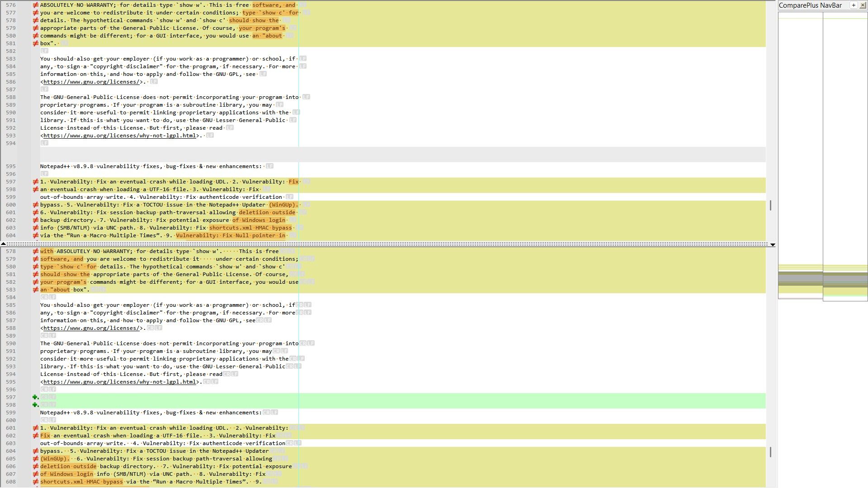Click the top pane vertical scrollbar thumb
Viewport: 868px width, 488px height.
(770, 205)
